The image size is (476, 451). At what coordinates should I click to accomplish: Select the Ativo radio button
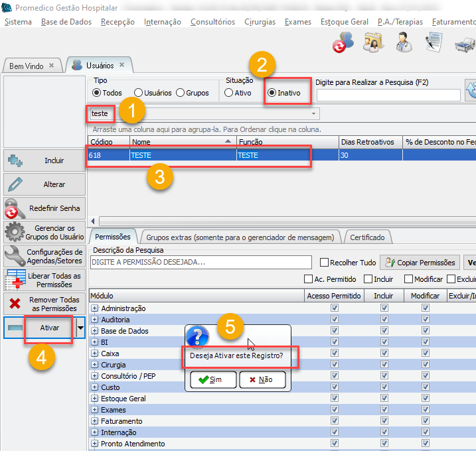pyautogui.click(x=229, y=93)
